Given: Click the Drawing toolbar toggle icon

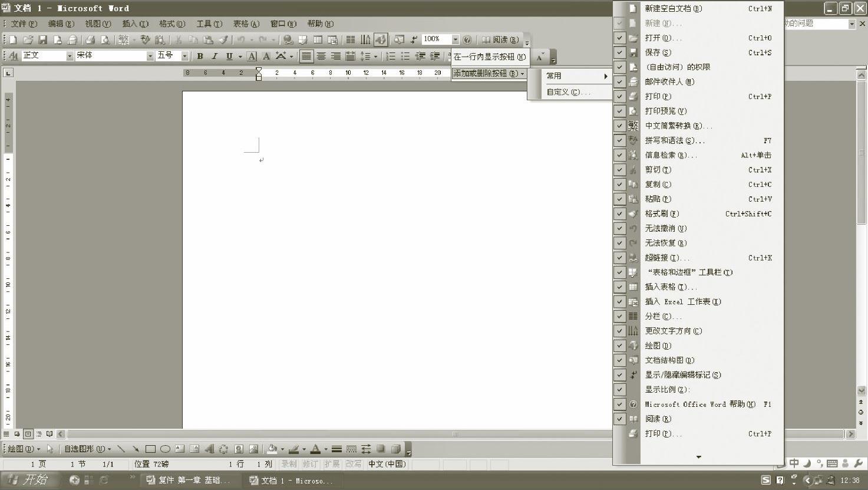Looking at the screenshot, I should [381, 40].
